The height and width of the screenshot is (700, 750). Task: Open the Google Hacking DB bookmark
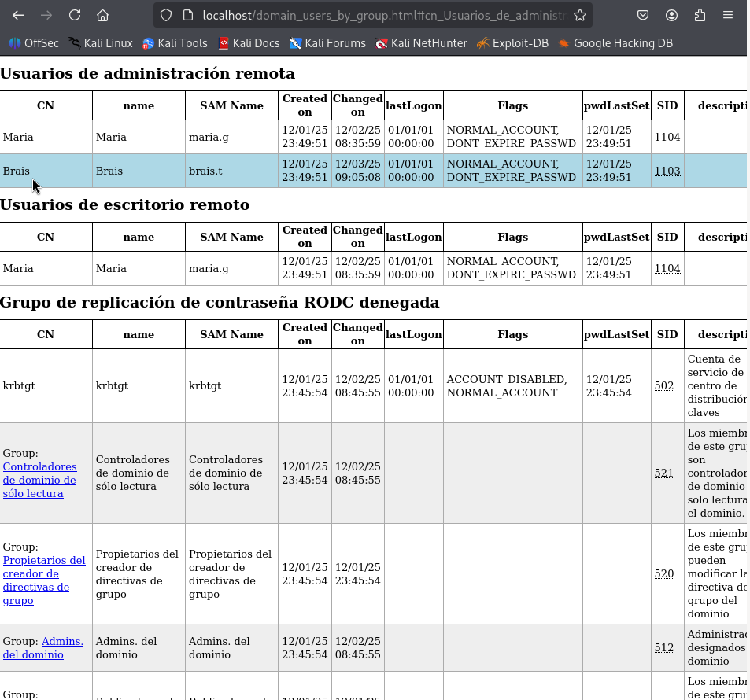tap(615, 43)
